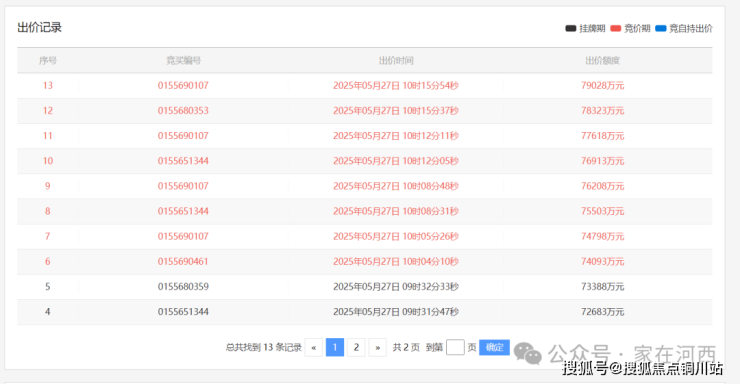Click the 序号 column header

point(48,60)
